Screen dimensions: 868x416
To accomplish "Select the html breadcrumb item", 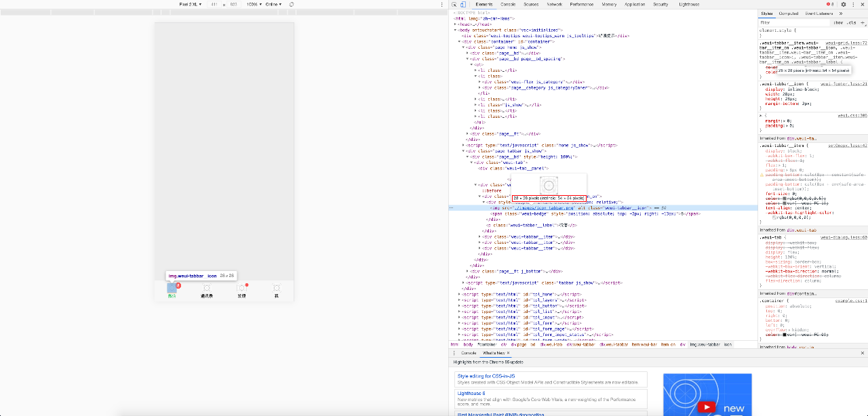I will [454, 344].
